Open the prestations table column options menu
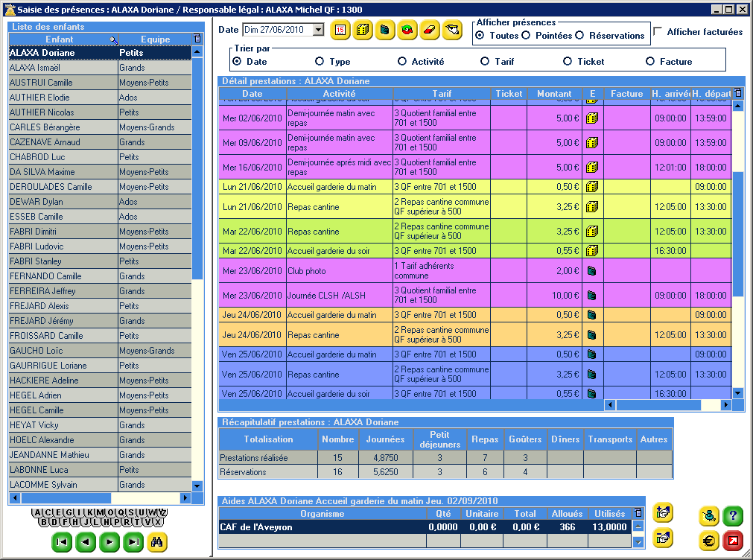 (737, 93)
